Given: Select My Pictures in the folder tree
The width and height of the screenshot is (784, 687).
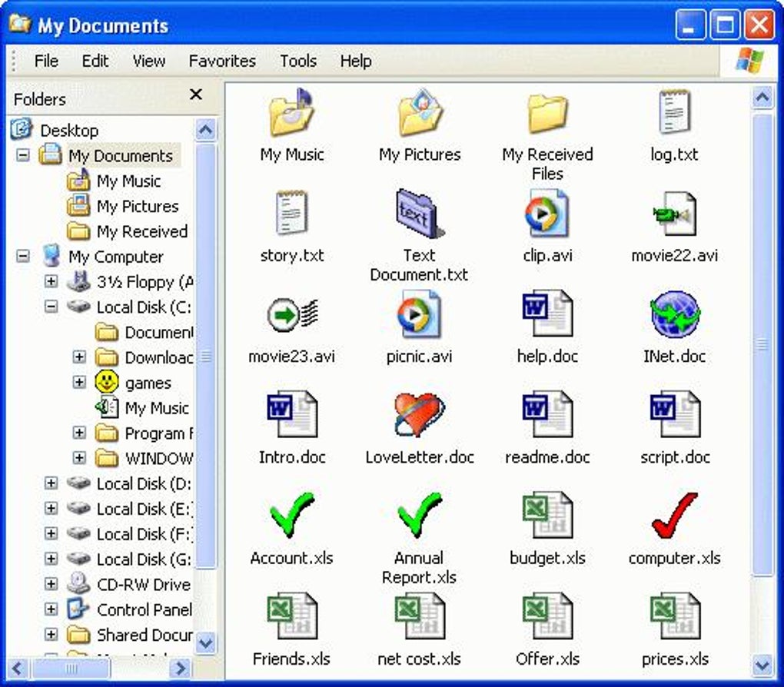Looking at the screenshot, I should tap(137, 206).
